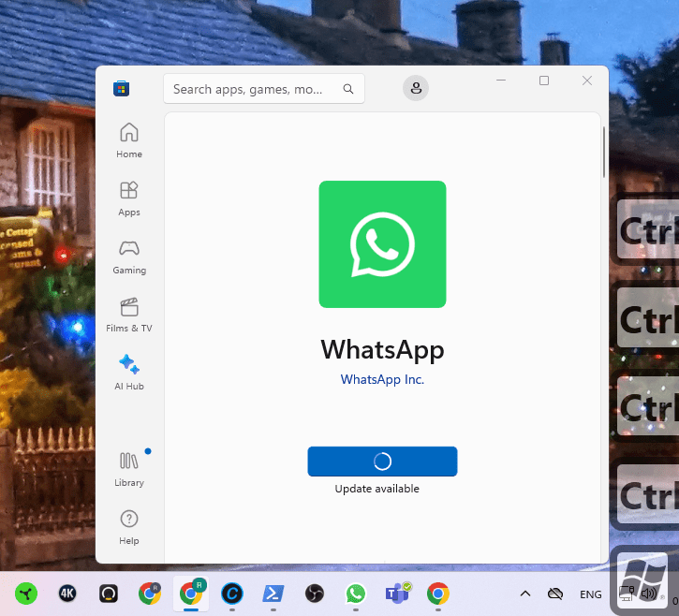Open OBS Studio from the taskbar
The height and width of the screenshot is (616, 679).
315,594
